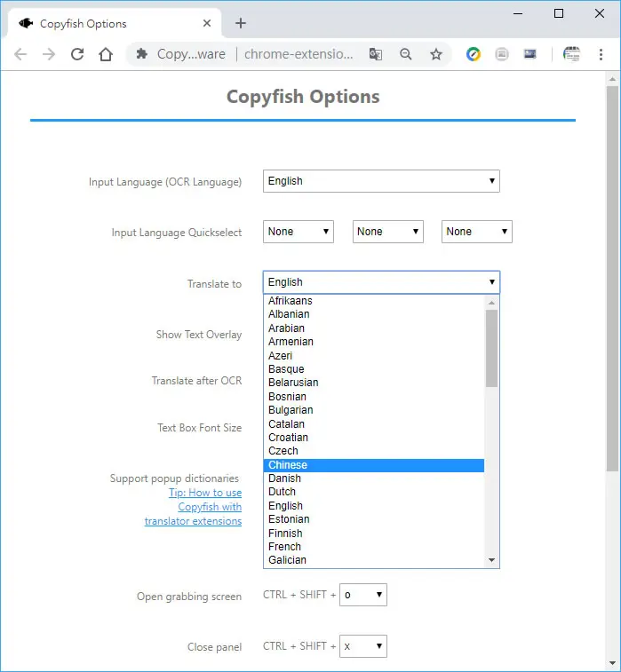Screen dimensions: 621x672
Task: Bookmark this page with the star icon
Action: (436, 54)
